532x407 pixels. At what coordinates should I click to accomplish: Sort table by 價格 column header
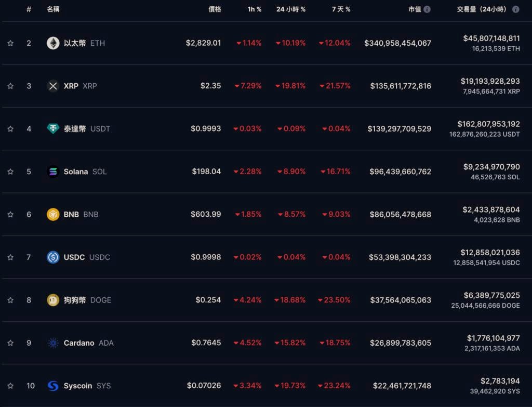coord(215,9)
